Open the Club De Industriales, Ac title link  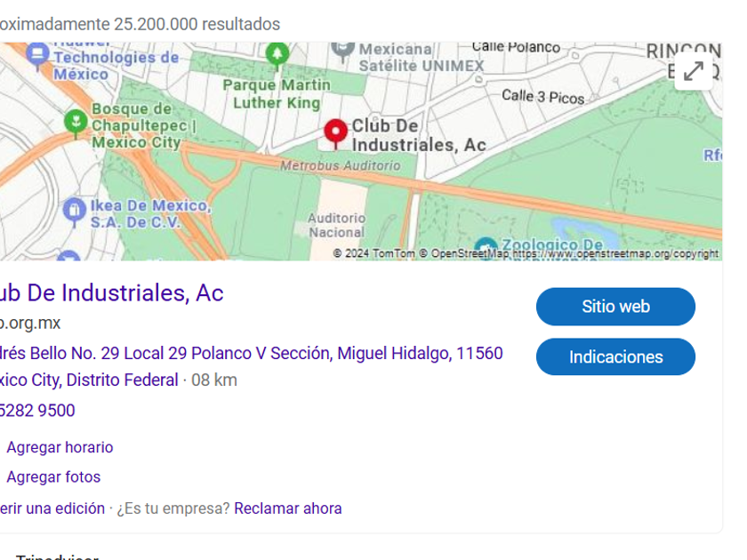click(111, 292)
